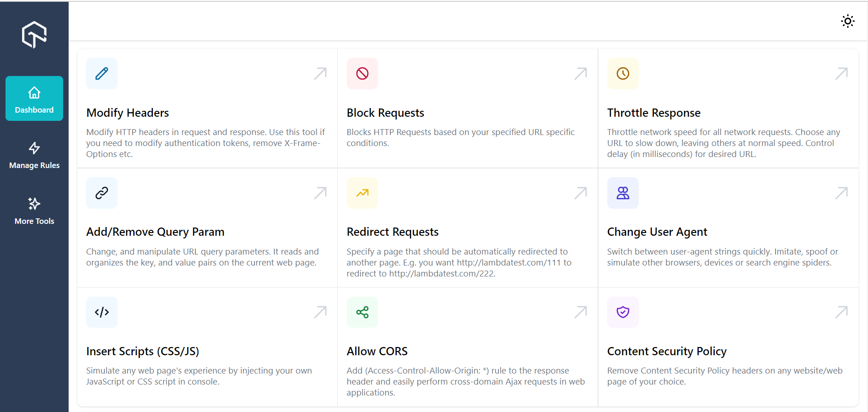Click the Change User Agent description text
Viewport: 868px width, 412px height.
coord(722,257)
